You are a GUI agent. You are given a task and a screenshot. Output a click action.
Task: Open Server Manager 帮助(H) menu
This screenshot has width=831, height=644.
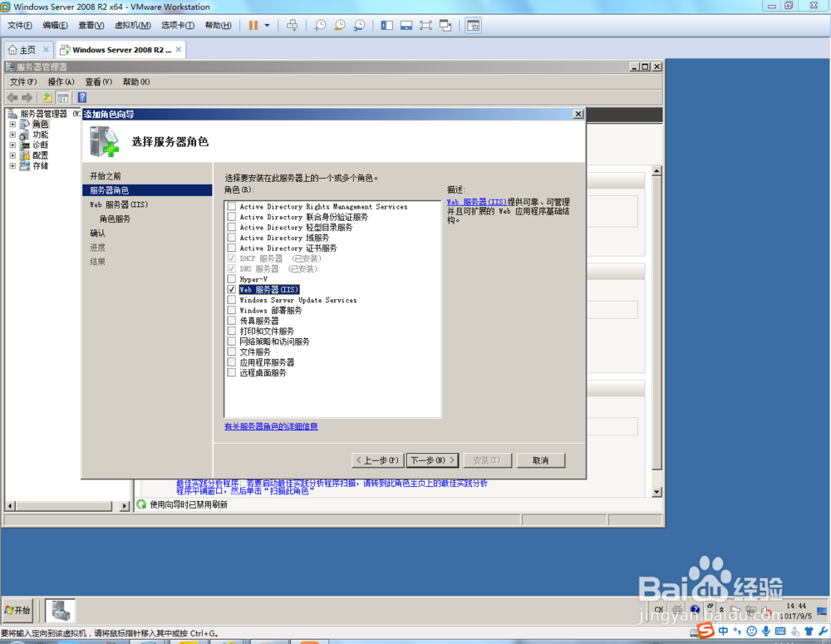[x=136, y=81]
